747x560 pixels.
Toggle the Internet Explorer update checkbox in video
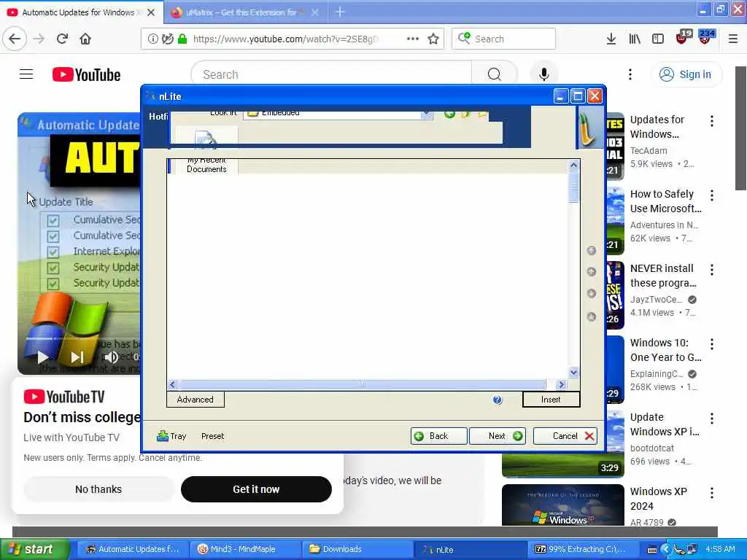point(53,252)
